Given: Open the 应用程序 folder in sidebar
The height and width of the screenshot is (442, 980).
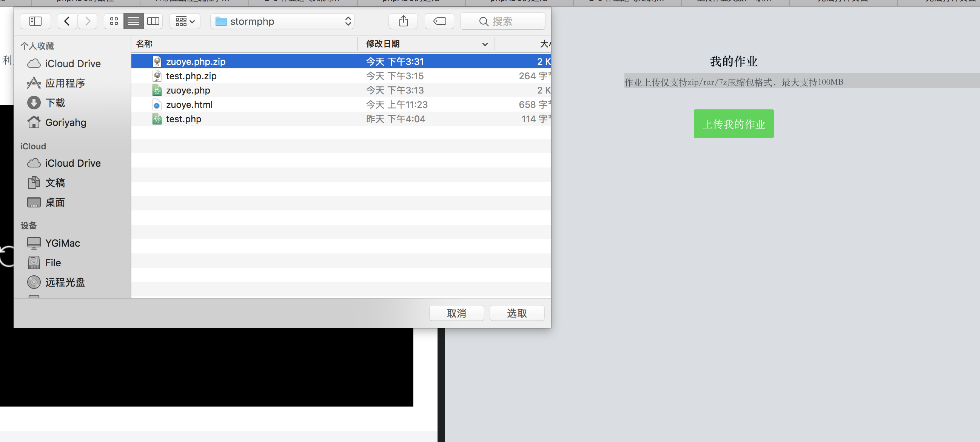Looking at the screenshot, I should pyautogui.click(x=65, y=83).
